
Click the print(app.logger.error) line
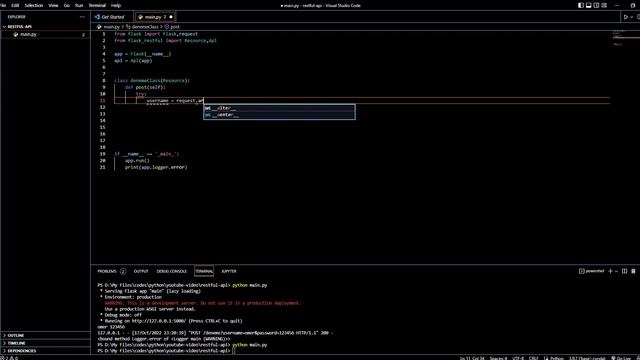pyautogui.click(x=156, y=167)
